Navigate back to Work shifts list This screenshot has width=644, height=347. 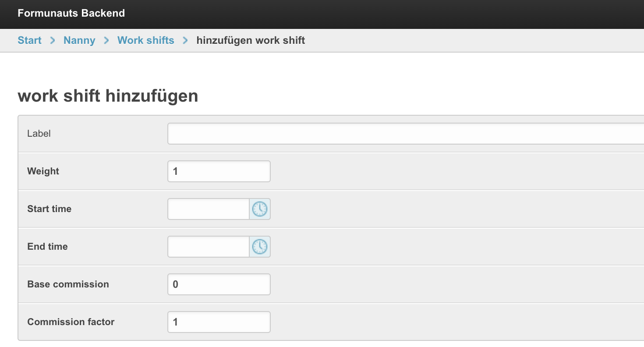(x=146, y=40)
